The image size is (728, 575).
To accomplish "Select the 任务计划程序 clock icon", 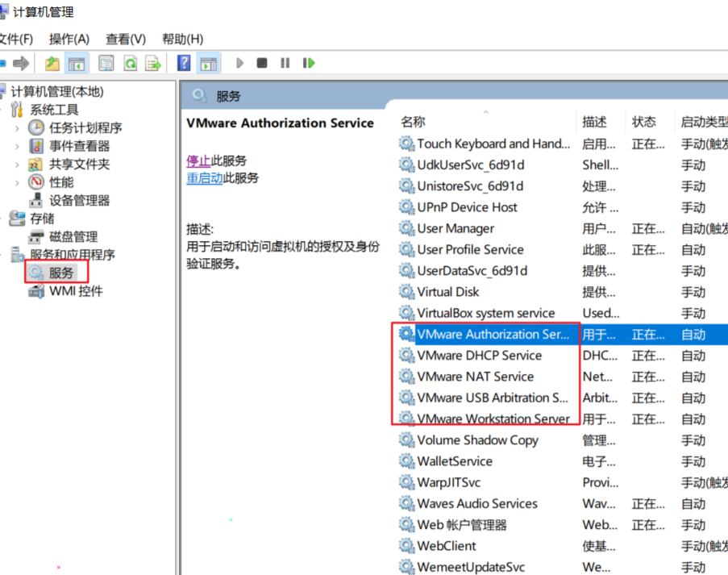I will pos(36,127).
